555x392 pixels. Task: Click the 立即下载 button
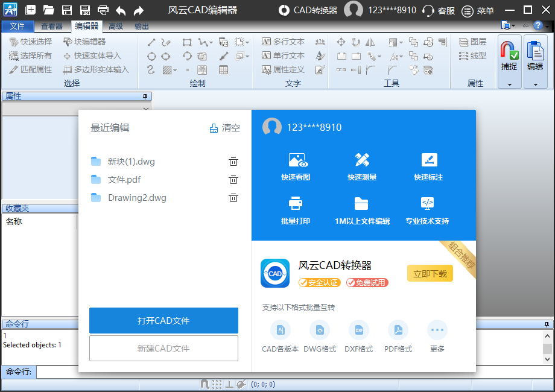[x=430, y=273]
